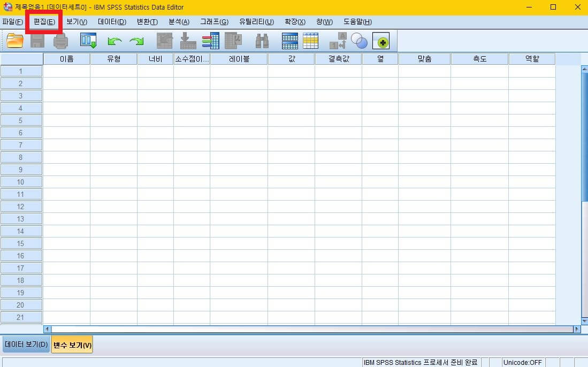
Task: Sort by the 이름 column header
Action: [66, 59]
